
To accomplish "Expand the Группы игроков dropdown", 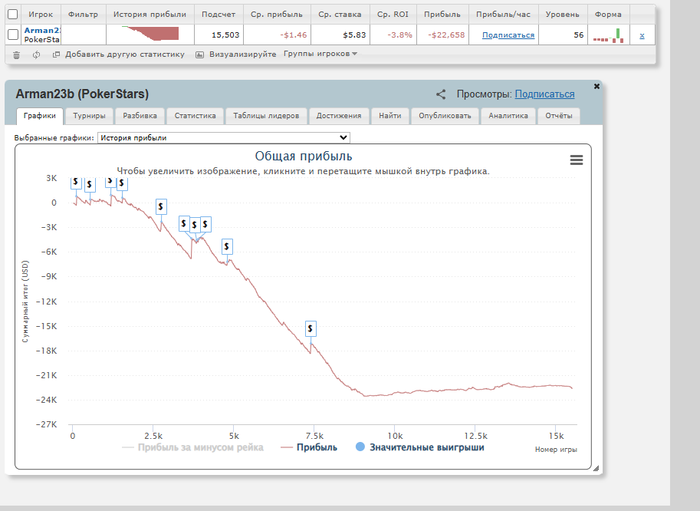I will pos(320,54).
